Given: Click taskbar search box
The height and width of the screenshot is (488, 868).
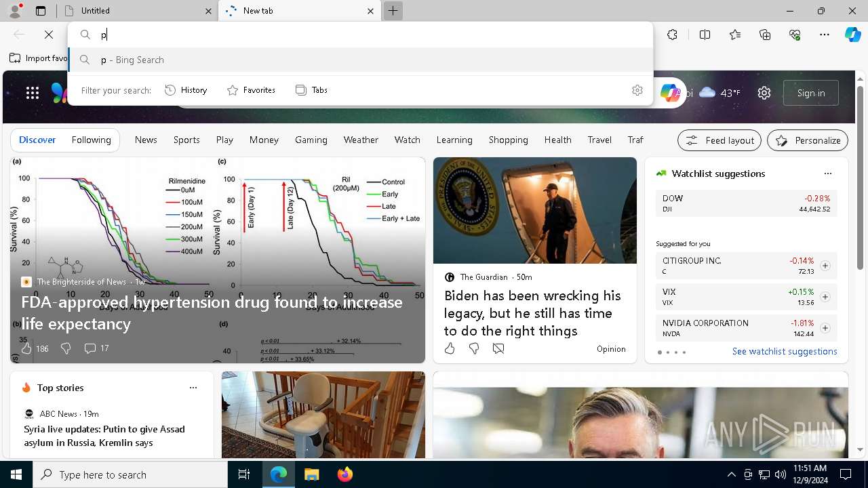Looking at the screenshot, I should click(130, 474).
